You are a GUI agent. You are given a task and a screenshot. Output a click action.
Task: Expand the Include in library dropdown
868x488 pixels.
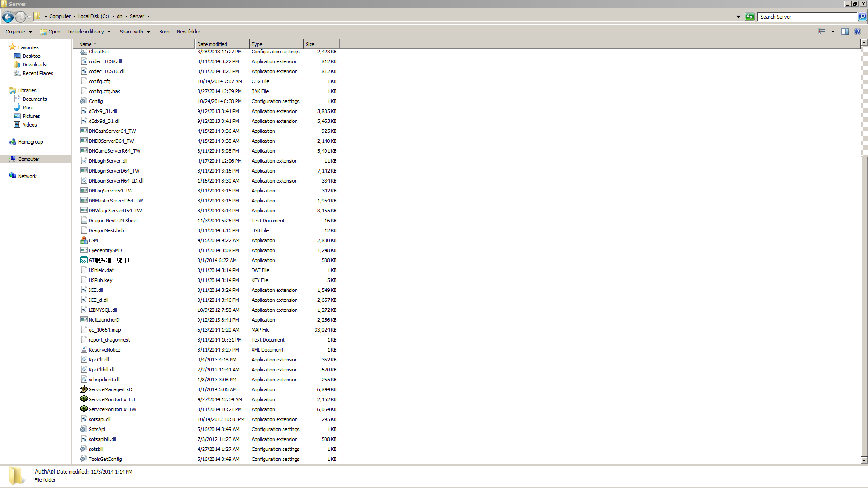coord(89,32)
